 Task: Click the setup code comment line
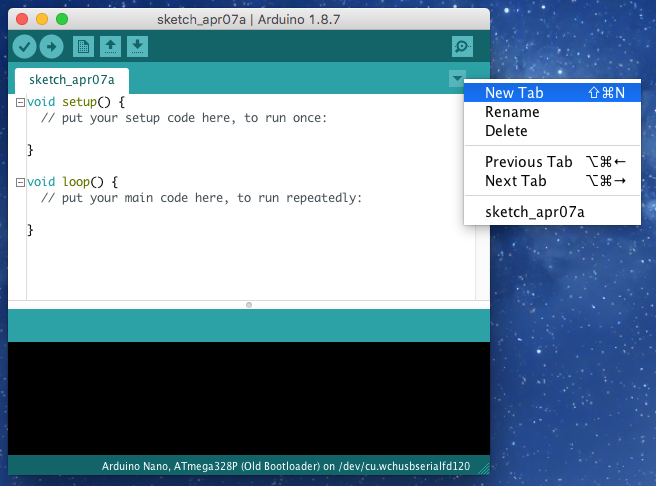184,118
